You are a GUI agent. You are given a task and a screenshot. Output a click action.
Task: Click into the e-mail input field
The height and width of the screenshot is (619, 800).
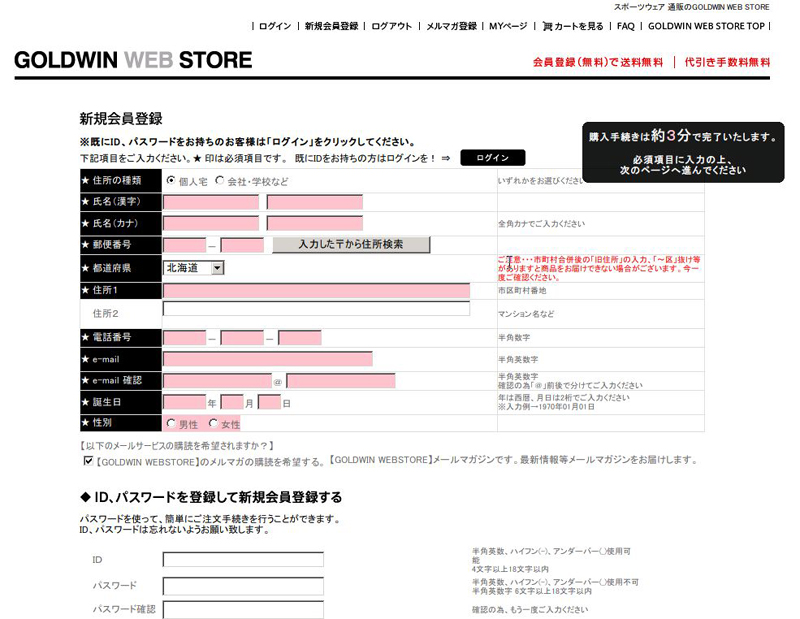tap(267, 359)
